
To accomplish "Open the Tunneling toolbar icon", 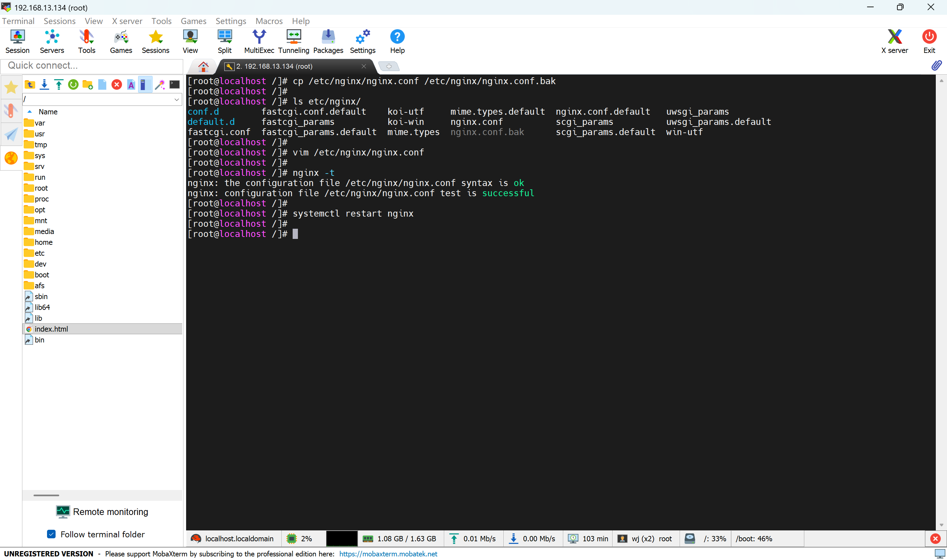I will pyautogui.click(x=294, y=41).
